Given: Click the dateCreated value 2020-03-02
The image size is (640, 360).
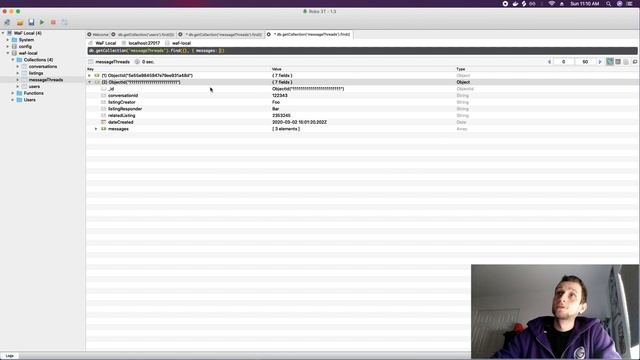Looking at the screenshot, I should pyautogui.click(x=299, y=122).
